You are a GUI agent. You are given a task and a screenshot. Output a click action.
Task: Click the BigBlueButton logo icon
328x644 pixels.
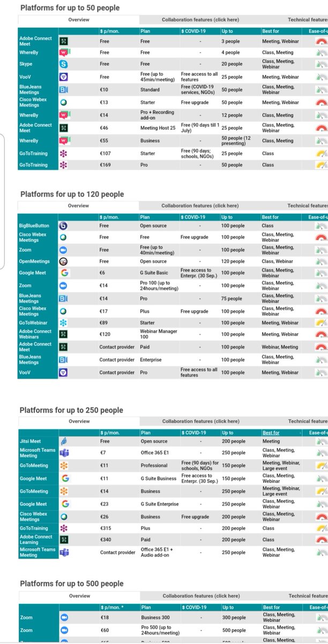pyautogui.click(x=62, y=226)
